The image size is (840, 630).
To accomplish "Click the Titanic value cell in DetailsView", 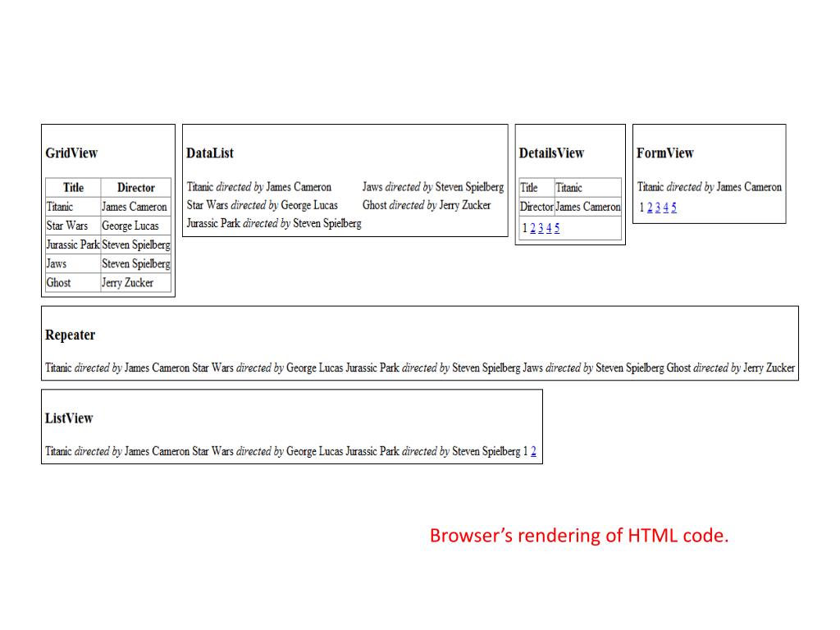I will (587, 188).
